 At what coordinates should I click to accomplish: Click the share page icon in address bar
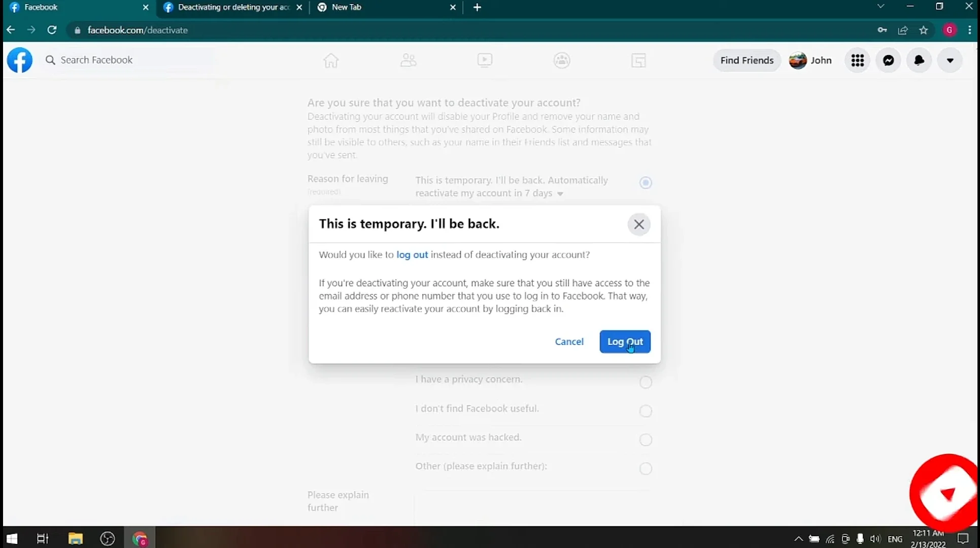(x=903, y=30)
